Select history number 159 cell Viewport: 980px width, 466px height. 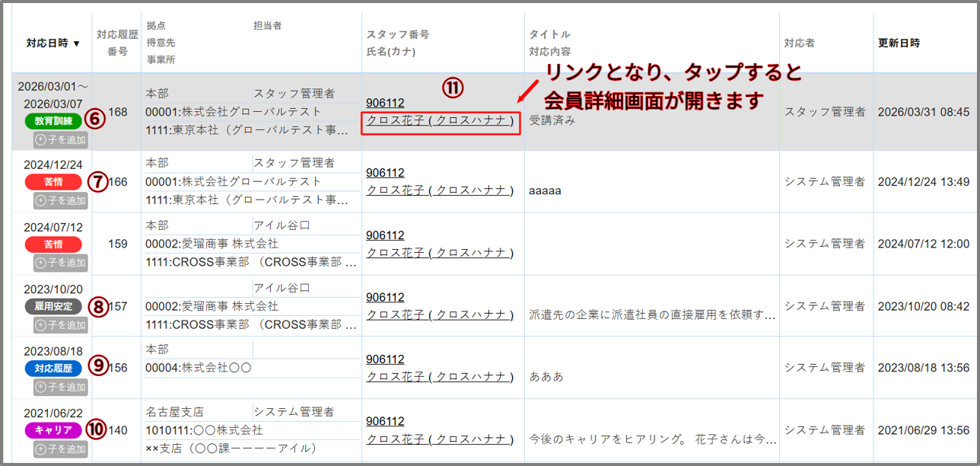[118, 244]
